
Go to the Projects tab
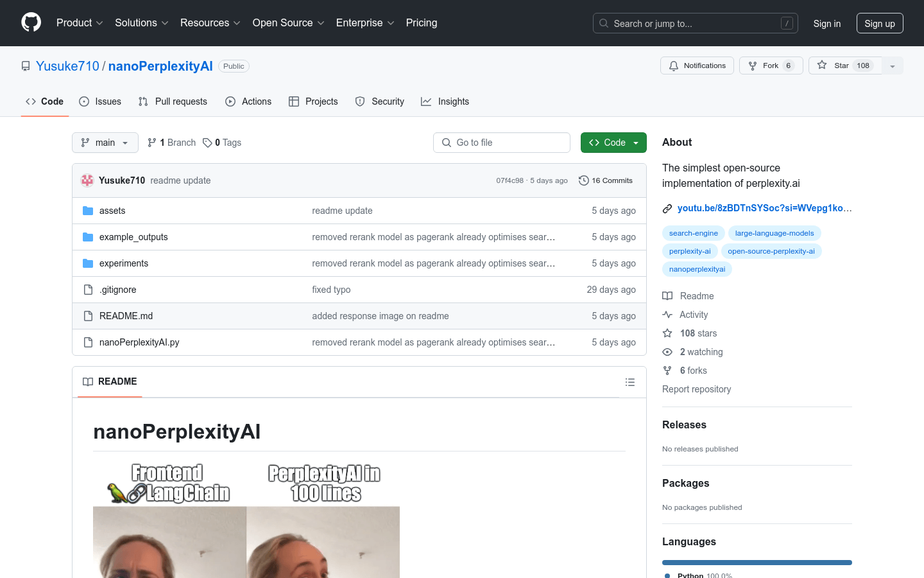click(x=313, y=101)
